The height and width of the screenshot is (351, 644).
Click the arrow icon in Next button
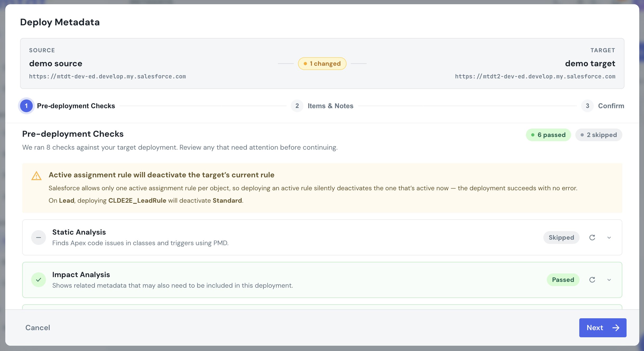[x=616, y=328]
